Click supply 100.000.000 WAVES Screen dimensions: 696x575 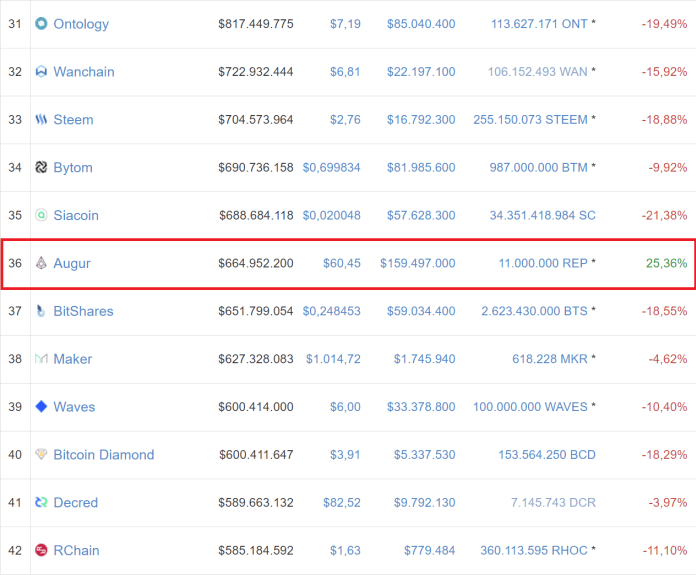point(530,407)
